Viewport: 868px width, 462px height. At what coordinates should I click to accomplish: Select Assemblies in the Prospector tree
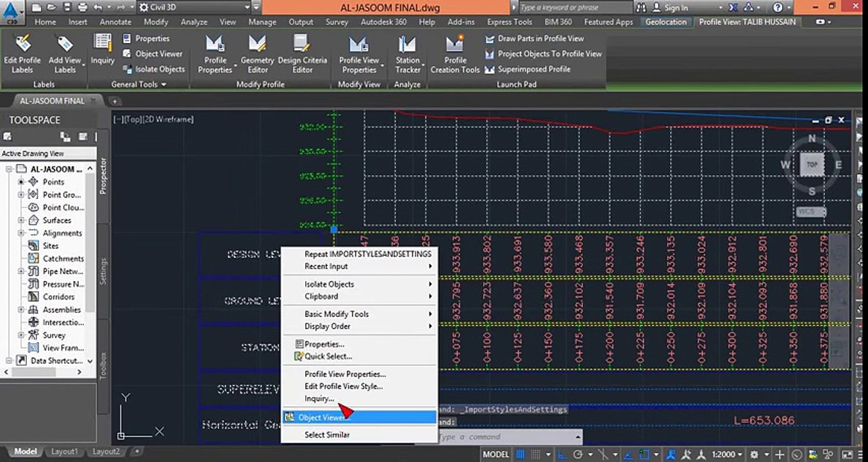pos(62,310)
